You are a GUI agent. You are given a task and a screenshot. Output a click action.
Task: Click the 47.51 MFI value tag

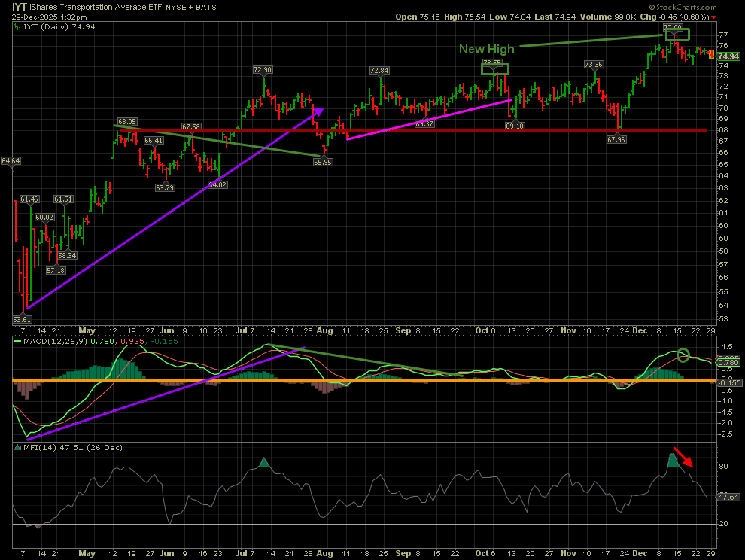[727, 498]
